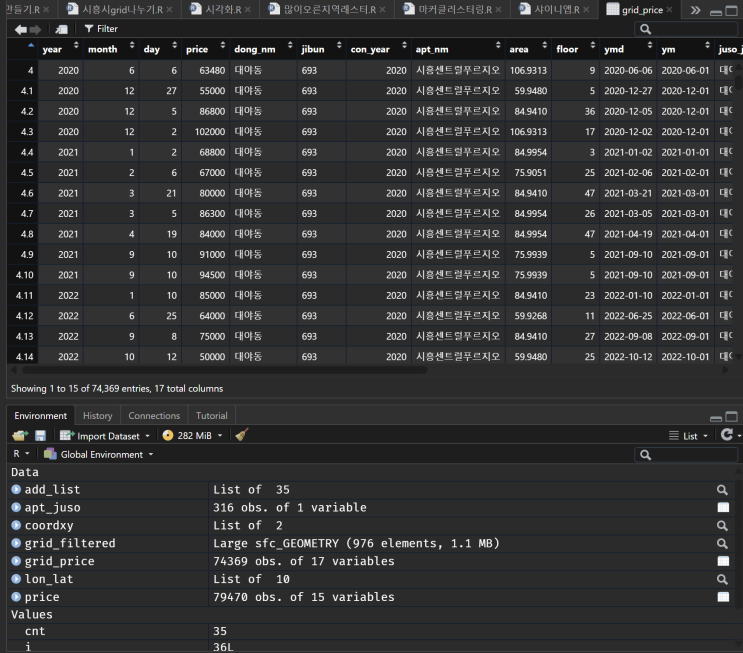Expand the coordxy object
This screenshot has height=653, width=743.
[x=16, y=525]
